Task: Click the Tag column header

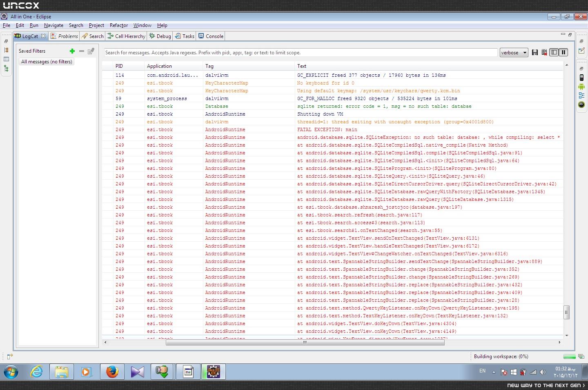Action: (249, 66)
